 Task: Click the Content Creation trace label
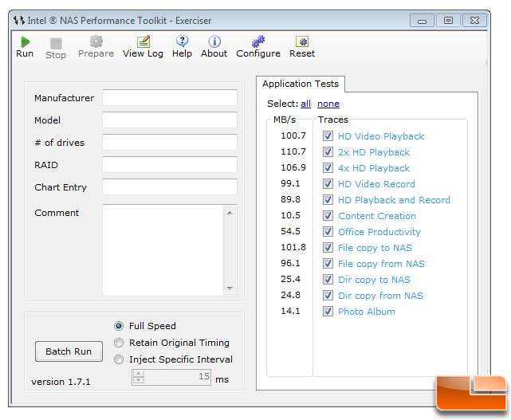[x=377, y=216]
